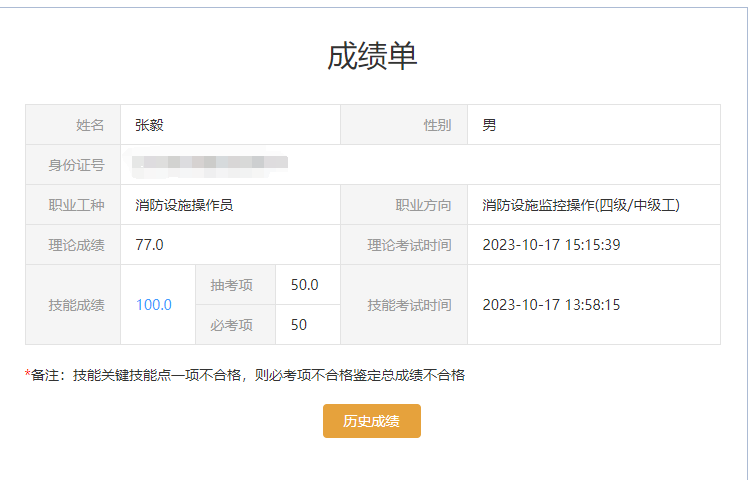751x480 pixels.
Task: Select the occupation 消防设施操作员 cell
Action: [230, 205]
